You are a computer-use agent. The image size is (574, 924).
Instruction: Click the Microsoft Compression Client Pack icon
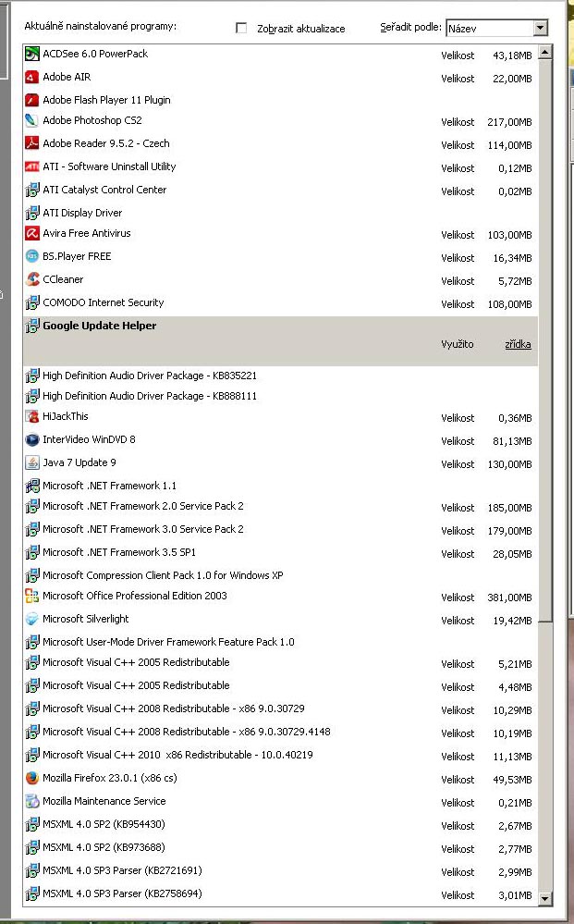(31, 575)
